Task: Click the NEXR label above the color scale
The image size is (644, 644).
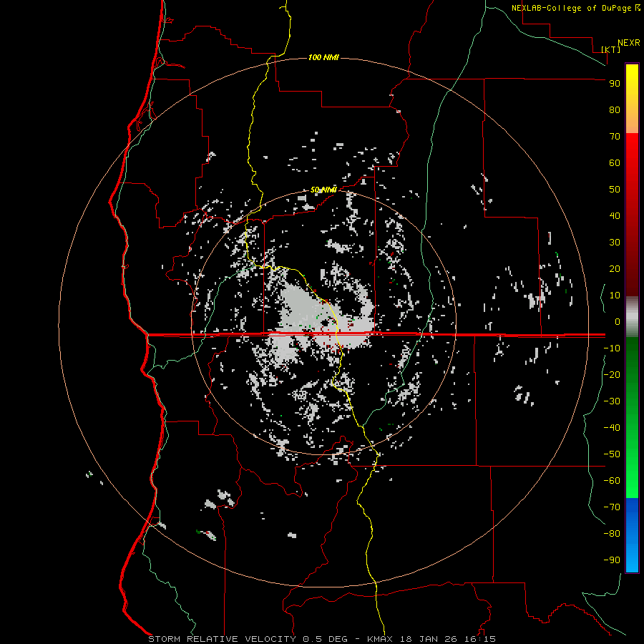Action: coord(629,43)
